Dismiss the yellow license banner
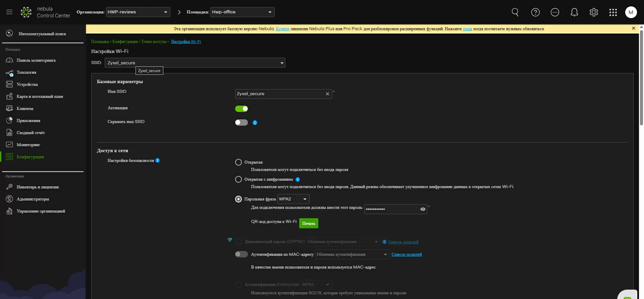This screenshot has height=299, width=644. (x=633, y=28)
